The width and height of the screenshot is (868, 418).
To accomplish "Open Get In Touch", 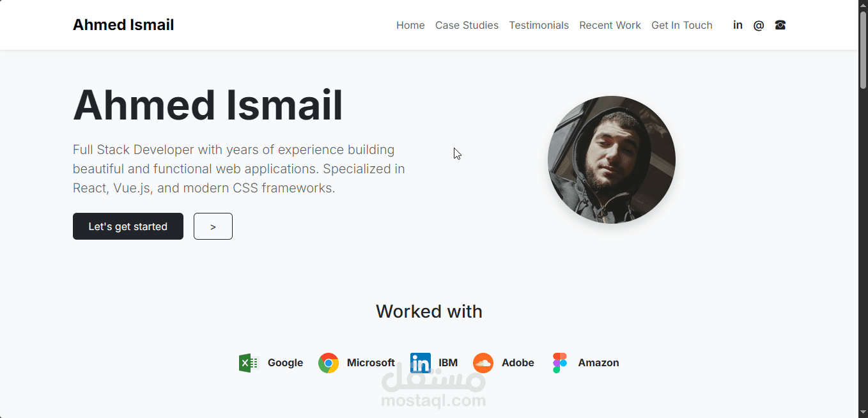I will (682, 25).
